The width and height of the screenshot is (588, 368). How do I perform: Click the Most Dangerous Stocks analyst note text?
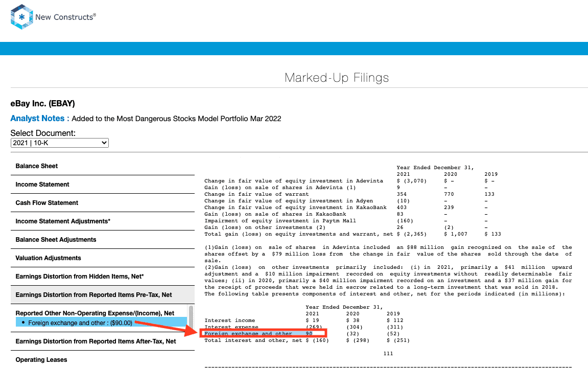(176, 119)
